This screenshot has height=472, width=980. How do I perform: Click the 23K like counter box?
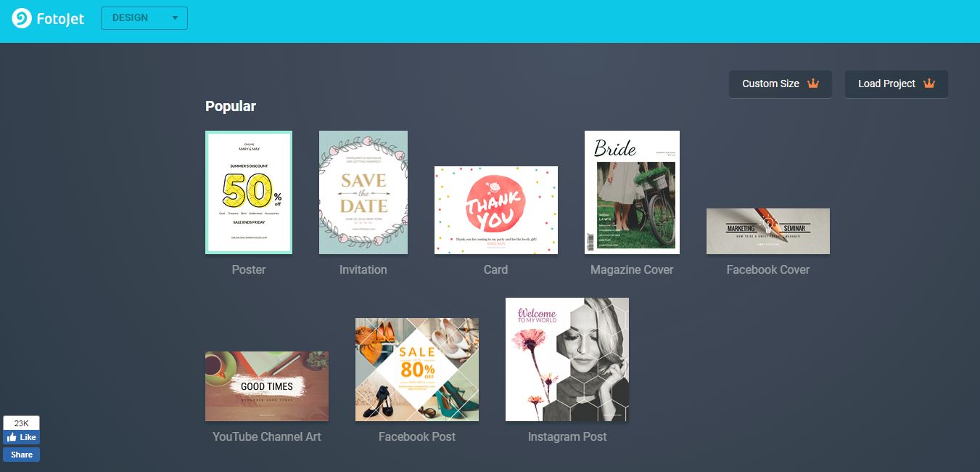[21, 423]
